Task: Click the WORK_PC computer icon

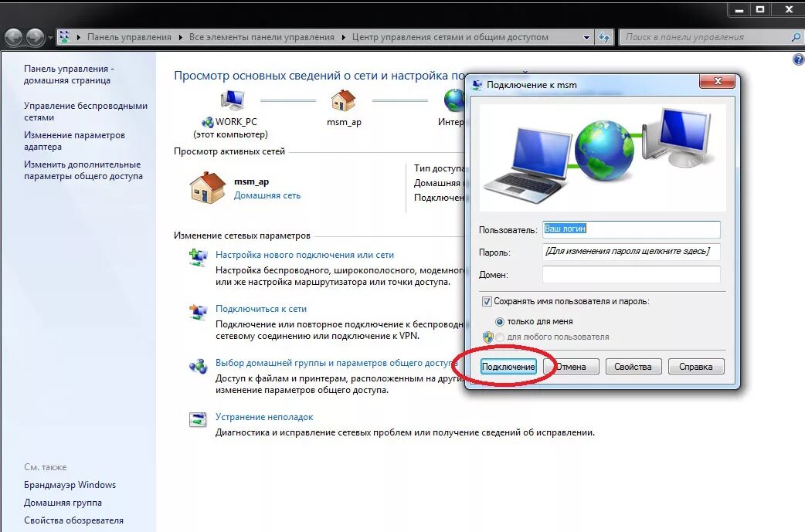Action: (x=232, y=100)
